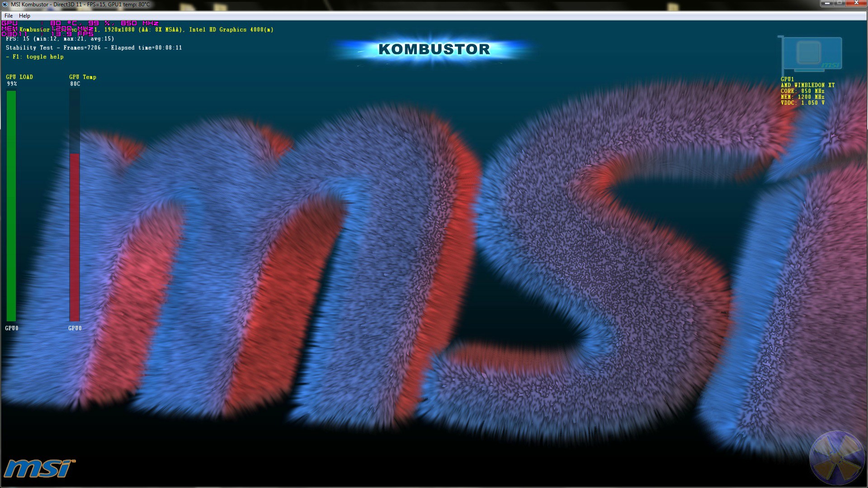868x488 pixels.
Task: Open the Help menu
Action: 24,16
